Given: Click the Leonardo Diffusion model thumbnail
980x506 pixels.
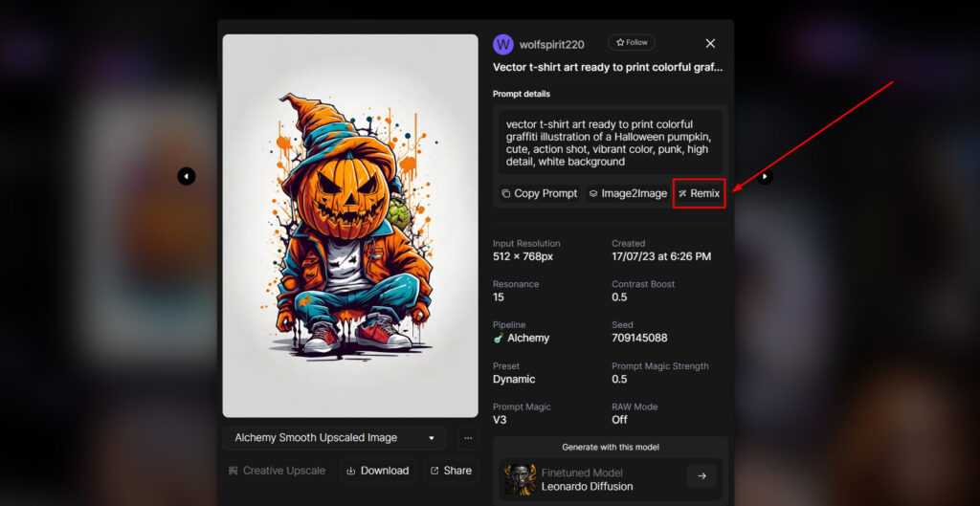Looking at the screenshot, I should pos(520,478).
